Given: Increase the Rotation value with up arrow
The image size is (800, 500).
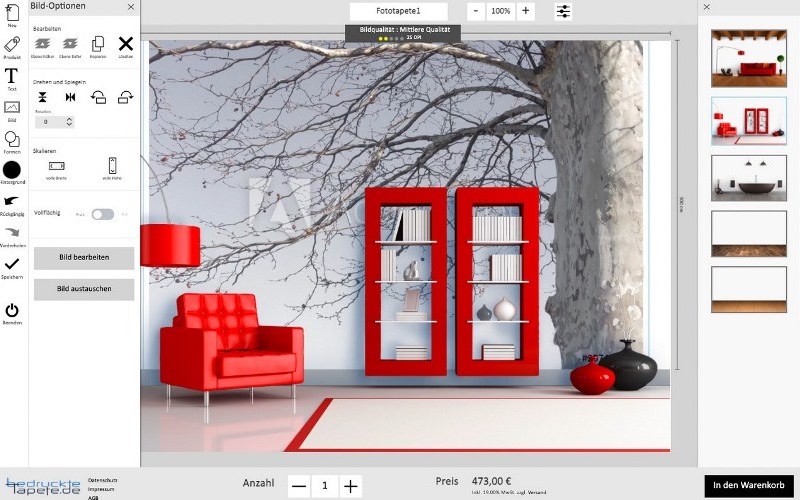Looking at the screenshot, I should (69, 118).
